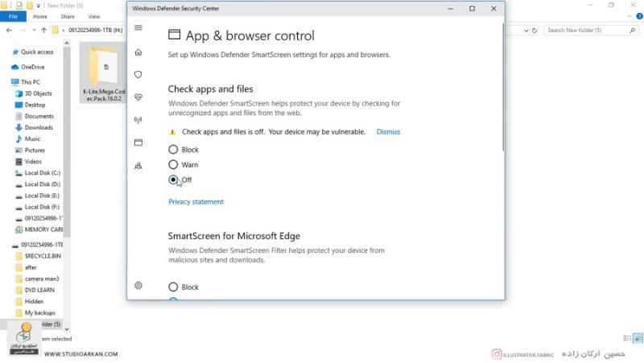The image size is (644, 363).
Task: Open the File tab in File Explorer
Action: [13, 16]
